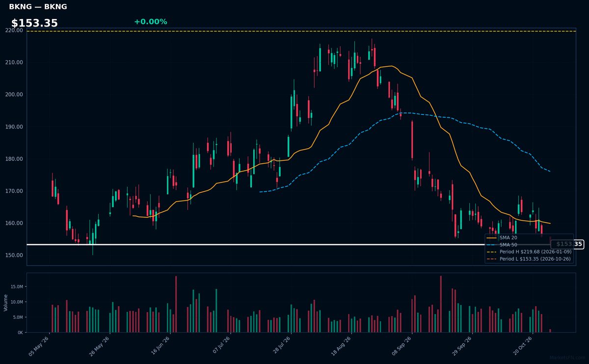This screenshot has height=364, width=589.
Task: Click the 0K volume axis label
Action: coord(20,333)
